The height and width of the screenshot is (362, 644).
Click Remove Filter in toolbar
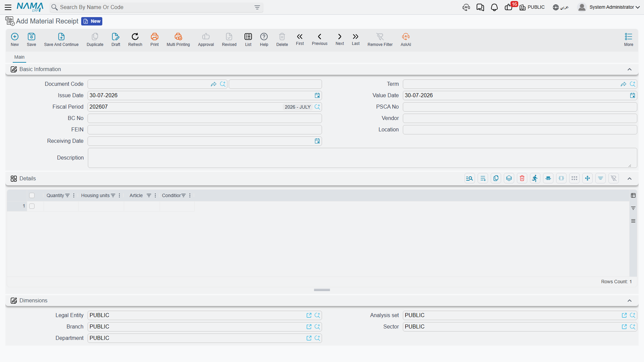380,40
